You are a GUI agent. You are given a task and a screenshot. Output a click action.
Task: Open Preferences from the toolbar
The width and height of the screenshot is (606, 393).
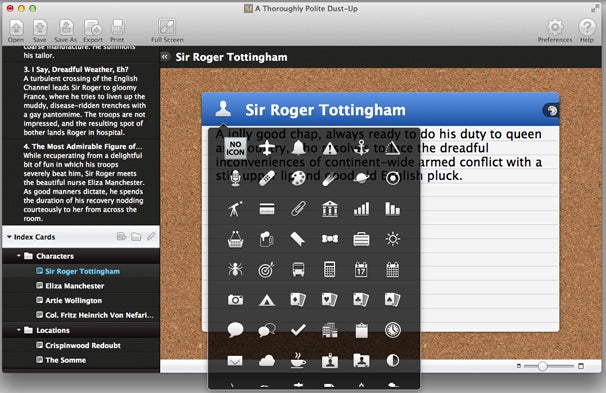coord(555,31)
